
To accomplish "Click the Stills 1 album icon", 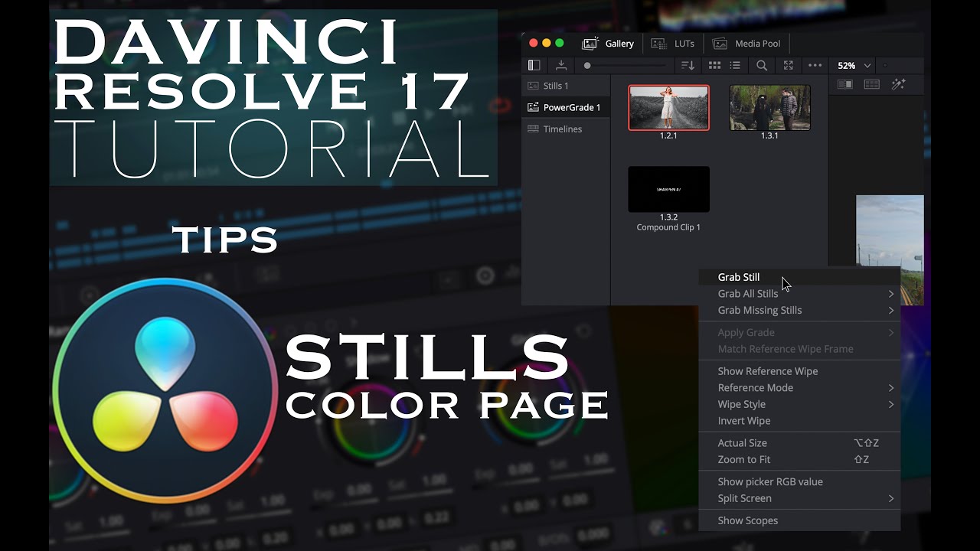I will [533, 86].
